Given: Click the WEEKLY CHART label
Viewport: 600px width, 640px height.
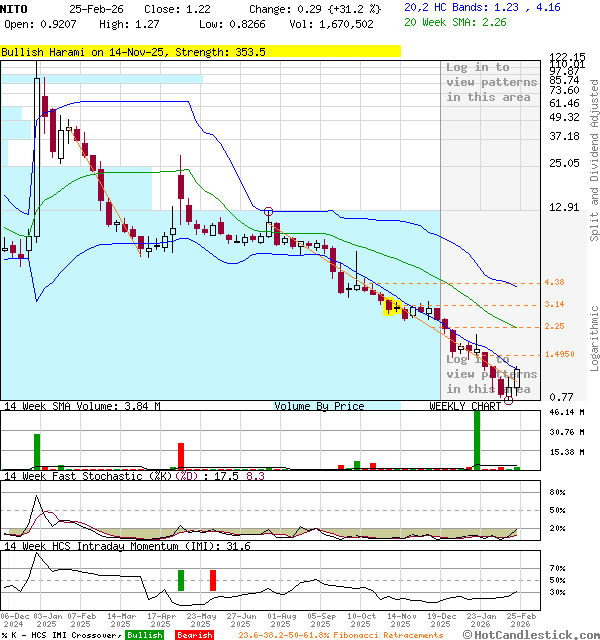Looking at the screenshot, I should [465, 406].
